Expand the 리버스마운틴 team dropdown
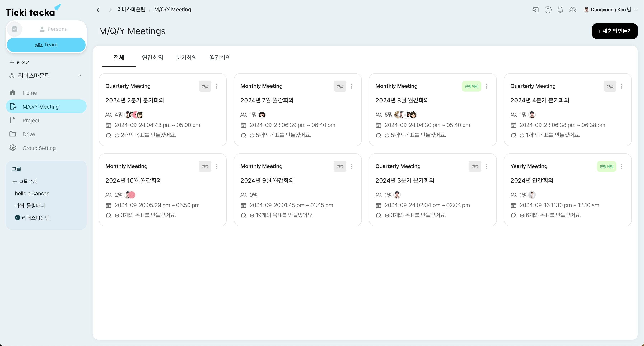This screenshot has width=644, height=346. click(80, 76)
